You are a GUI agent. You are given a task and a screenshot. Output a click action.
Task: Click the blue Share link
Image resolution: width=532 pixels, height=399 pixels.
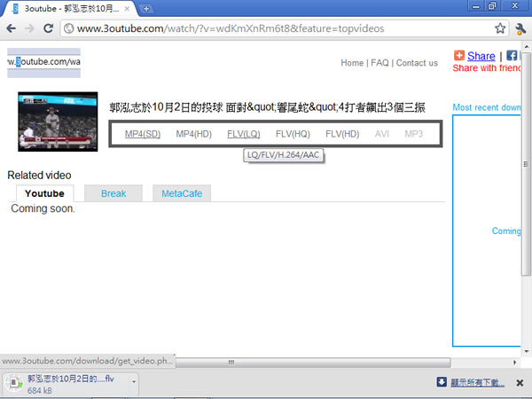481,56
